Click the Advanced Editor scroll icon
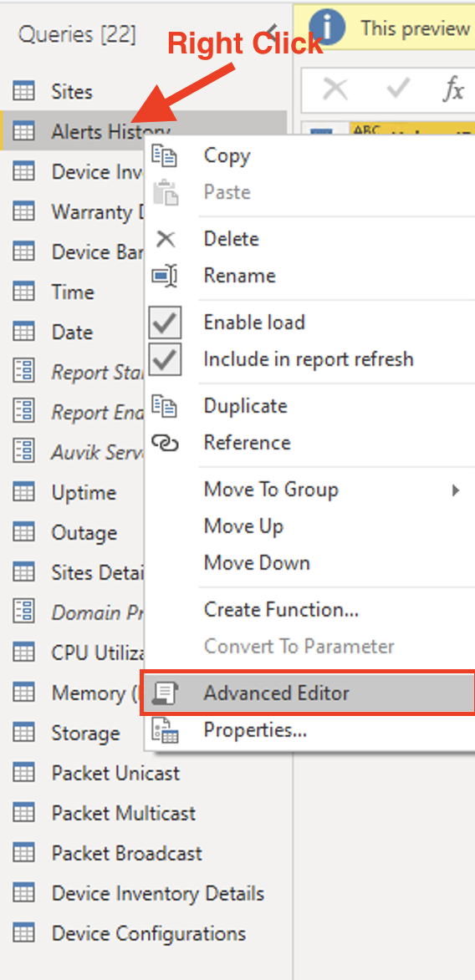This screenshot has height=980, width=475. [166, 693]
